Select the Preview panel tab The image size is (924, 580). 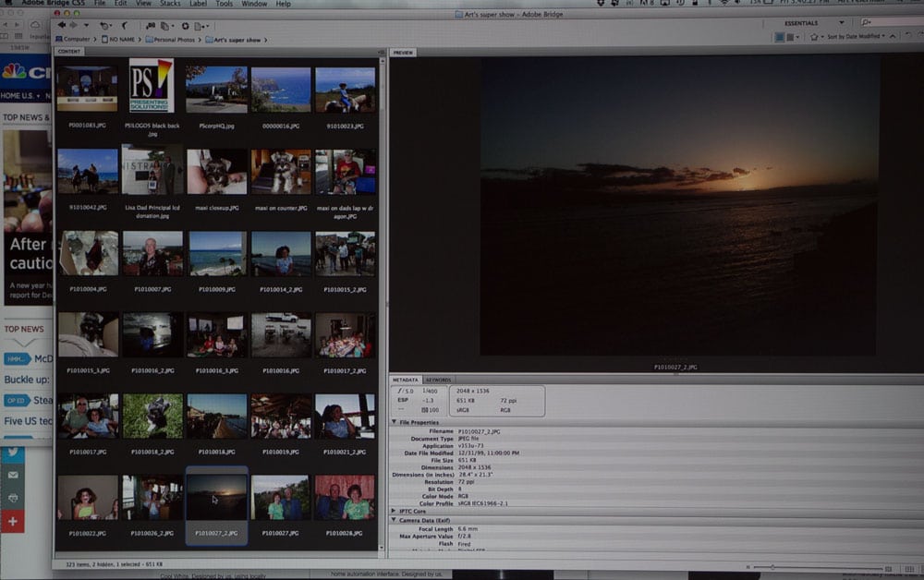point(403,53)
